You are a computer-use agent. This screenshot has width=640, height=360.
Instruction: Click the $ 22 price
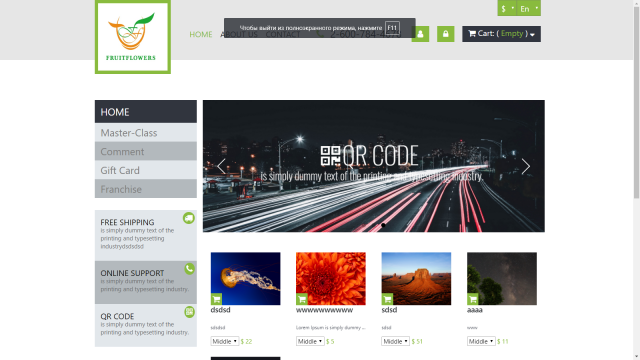point(247,342)
